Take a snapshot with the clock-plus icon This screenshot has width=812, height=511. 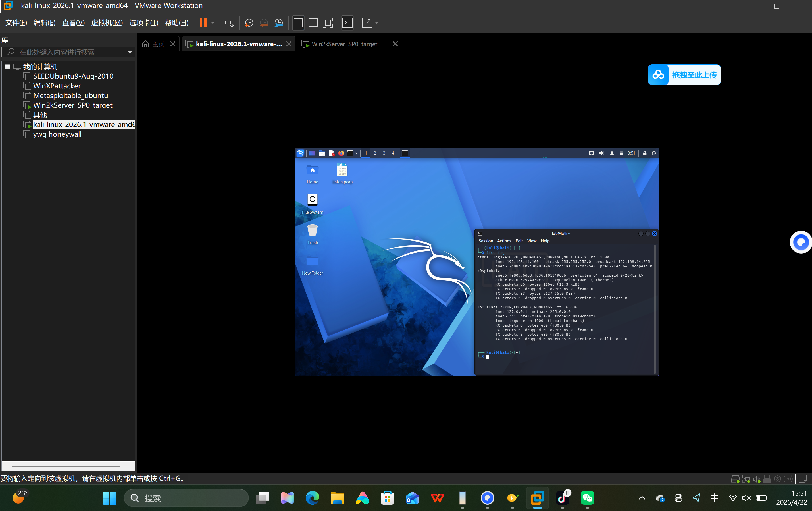tap(249, 23)
